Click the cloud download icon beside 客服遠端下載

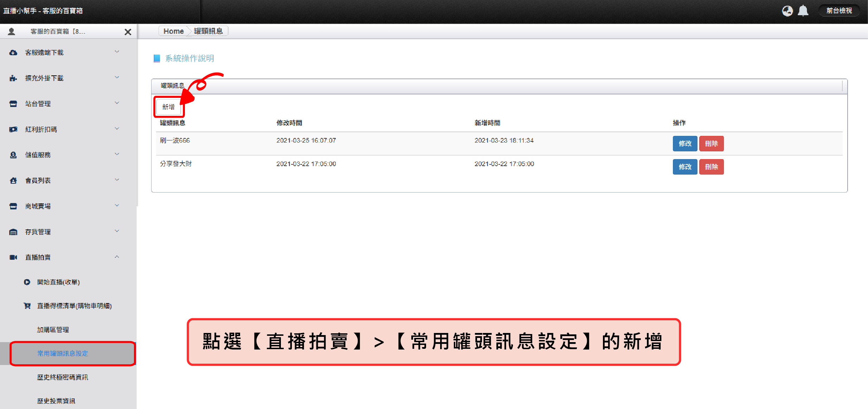tap(13, 53)
